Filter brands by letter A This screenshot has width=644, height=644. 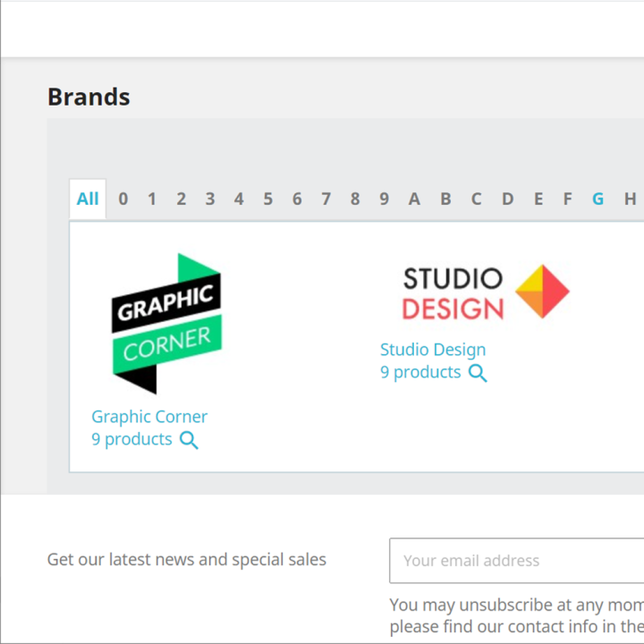(414, 199)
